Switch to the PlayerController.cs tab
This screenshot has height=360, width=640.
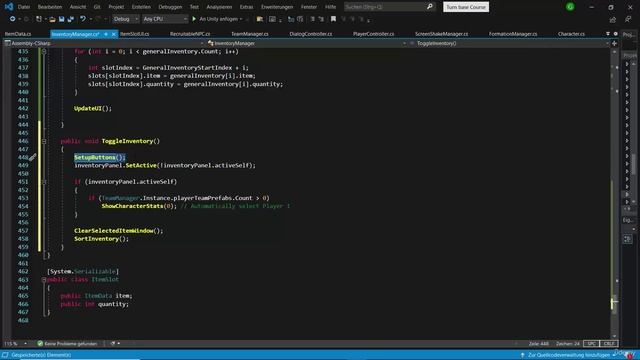coord(373,34)
